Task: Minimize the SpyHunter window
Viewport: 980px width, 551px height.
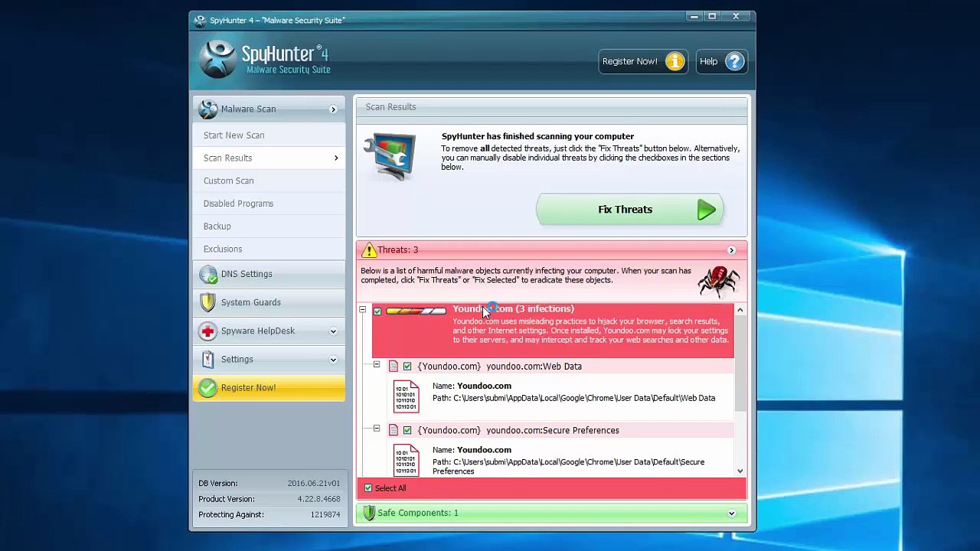Action: (694, 17)
